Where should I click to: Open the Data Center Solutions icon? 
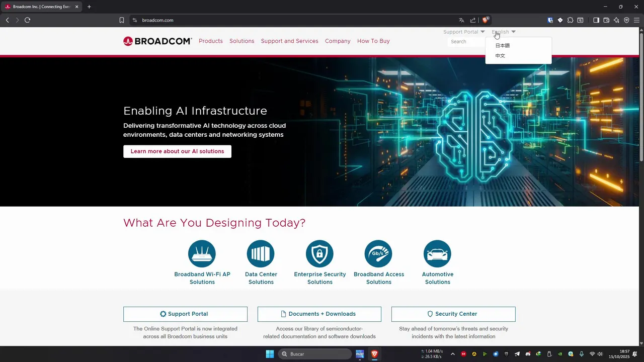point(261,253)
